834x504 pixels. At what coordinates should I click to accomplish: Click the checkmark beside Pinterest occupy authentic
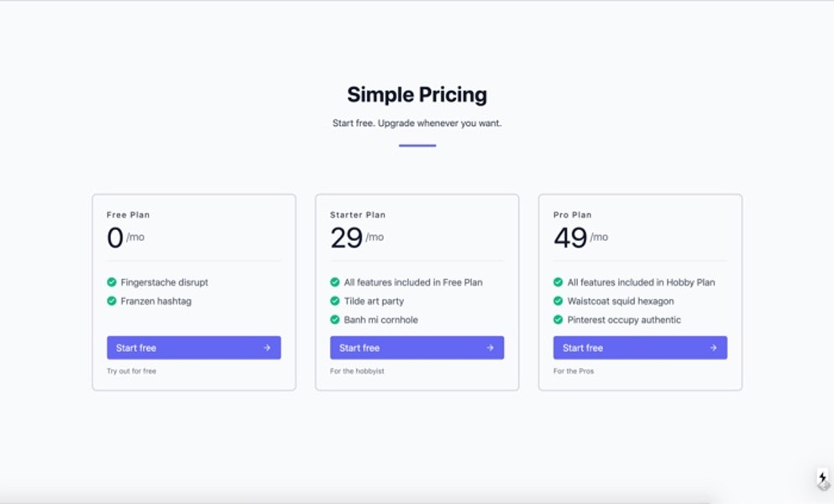pos(557,320)
